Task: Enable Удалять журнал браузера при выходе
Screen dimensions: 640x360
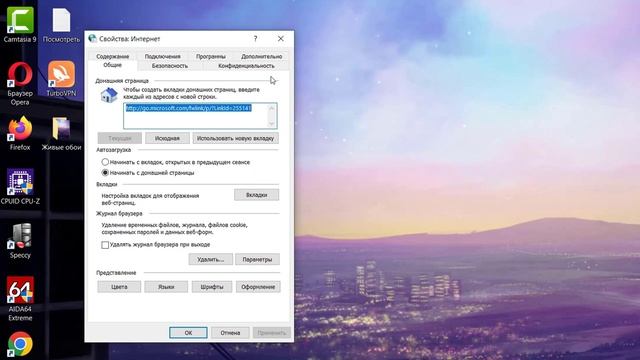Action: click(x=105, y=245)
